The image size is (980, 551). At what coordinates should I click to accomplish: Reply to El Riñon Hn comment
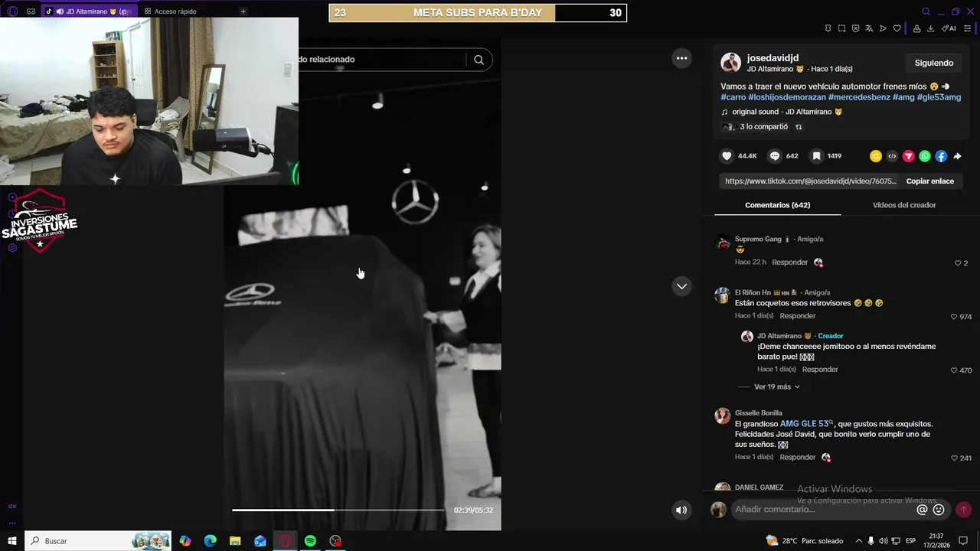click(x=797, y=316)
